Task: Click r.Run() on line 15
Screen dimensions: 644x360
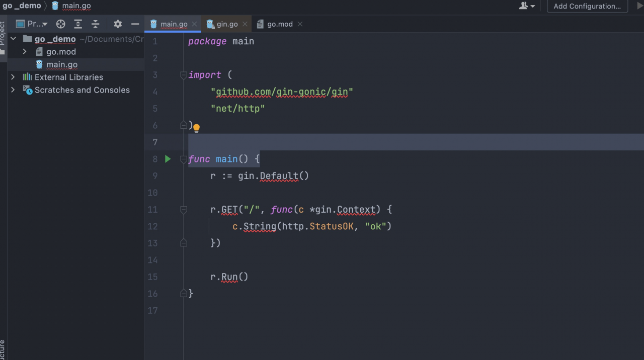Action: click(229, 277)
